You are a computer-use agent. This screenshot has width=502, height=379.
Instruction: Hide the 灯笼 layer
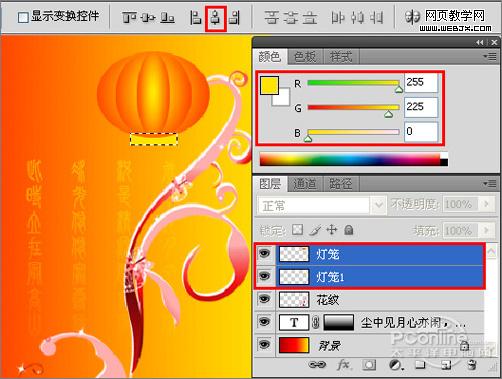(265, 254)
